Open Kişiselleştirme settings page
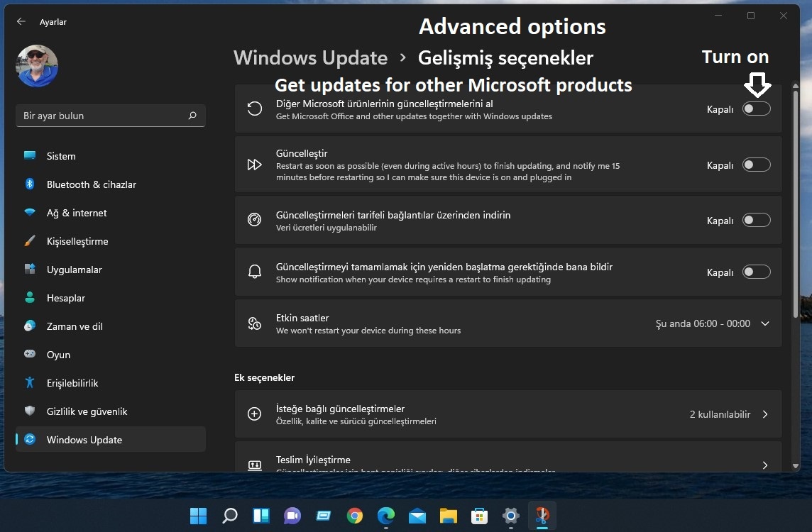Screen dimensions: 812x532 coord(110,241)
